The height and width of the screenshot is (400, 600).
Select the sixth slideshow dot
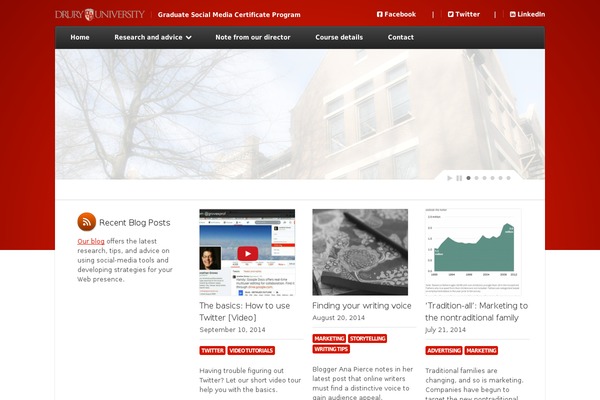coord(509,178)
